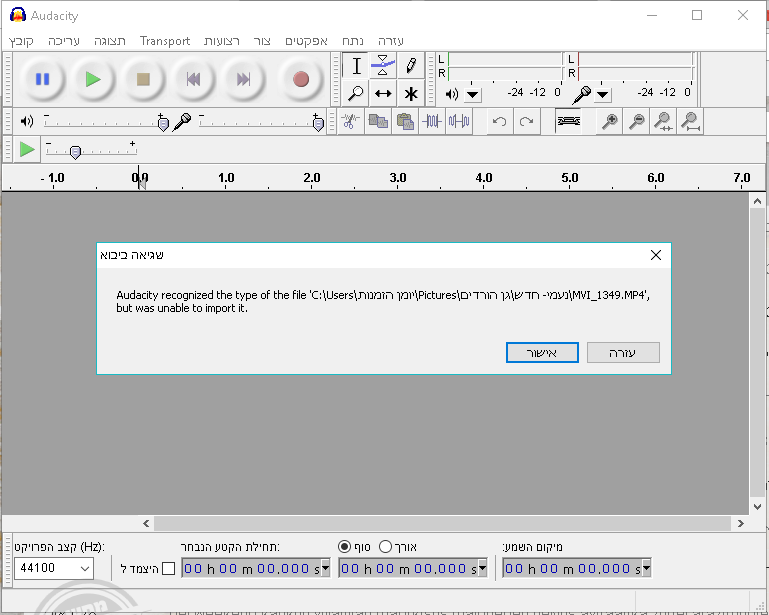Image resolution: width=769 pixels, height=615 pixels.
Task: Select the Selection (I-beam) tool
Action: click(356, 66)
